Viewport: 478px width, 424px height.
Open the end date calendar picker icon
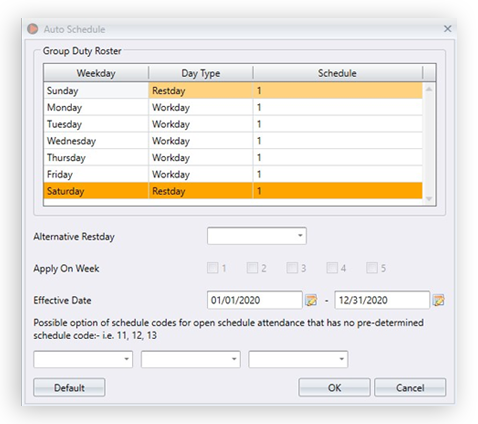438,300
